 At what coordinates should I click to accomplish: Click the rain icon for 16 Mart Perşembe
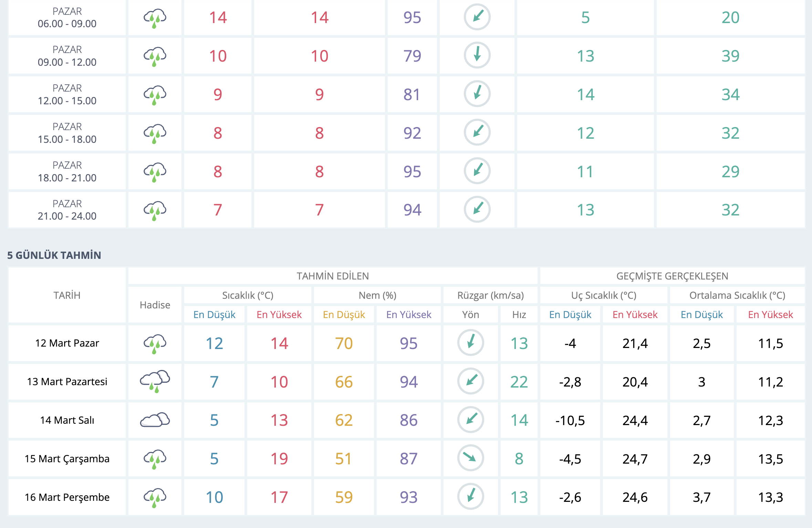point(155,497)
